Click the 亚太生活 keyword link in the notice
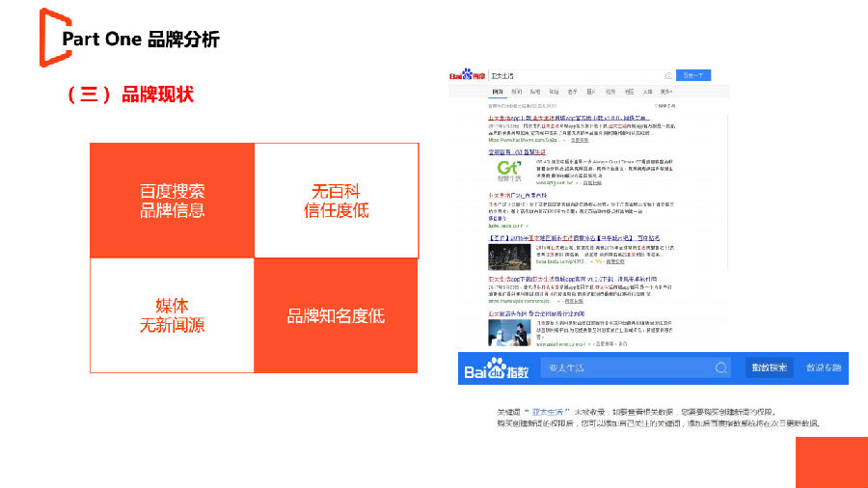This screenshot has width=868, height=488. (x=553, y=411)
